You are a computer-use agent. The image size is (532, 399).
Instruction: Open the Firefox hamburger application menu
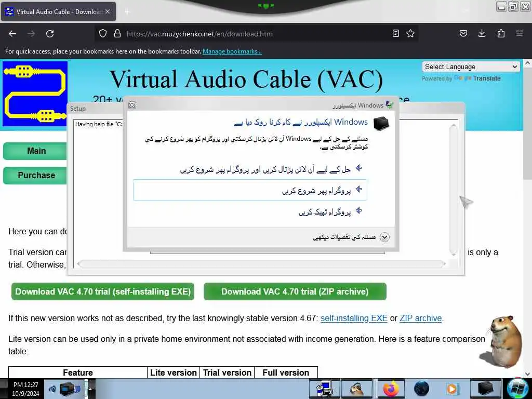520,33
